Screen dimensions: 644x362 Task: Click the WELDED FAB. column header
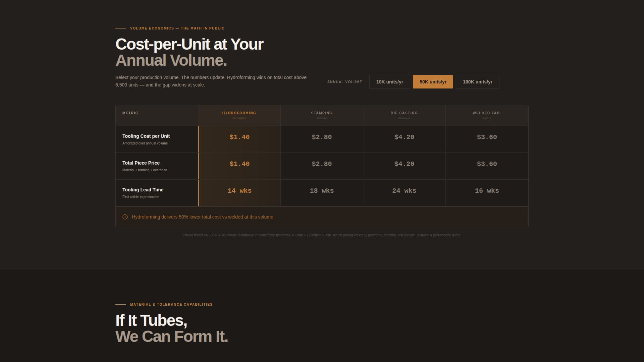(486, 113)
